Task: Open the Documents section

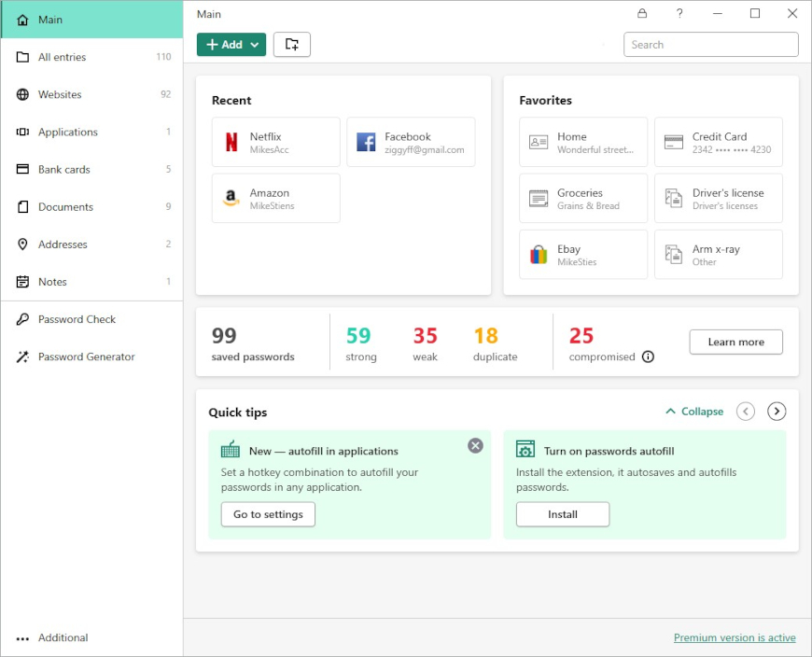Action: pos(64,206)
